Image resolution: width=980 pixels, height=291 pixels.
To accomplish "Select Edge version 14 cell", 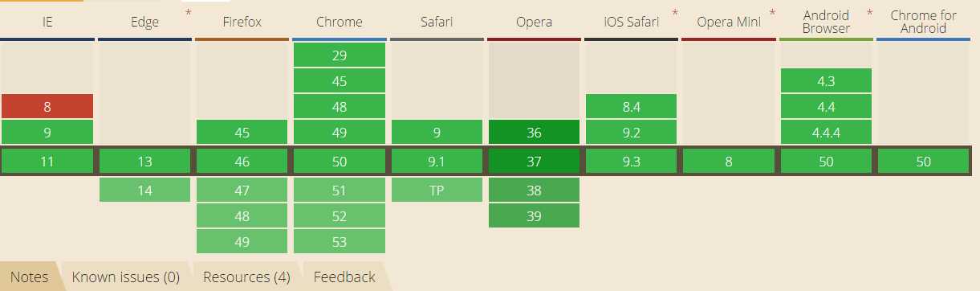I will pos(144,190).
